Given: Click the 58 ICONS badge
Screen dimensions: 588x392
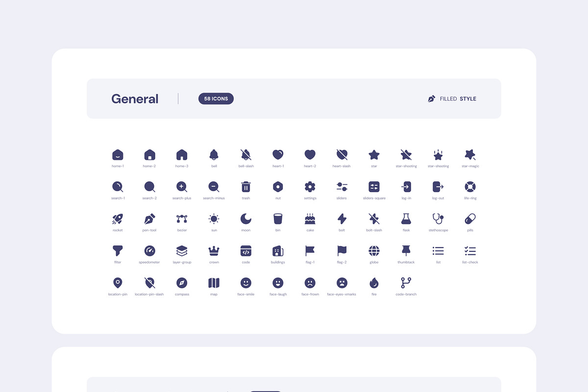Looking at the screenshot, I should (x=216, y=98).
